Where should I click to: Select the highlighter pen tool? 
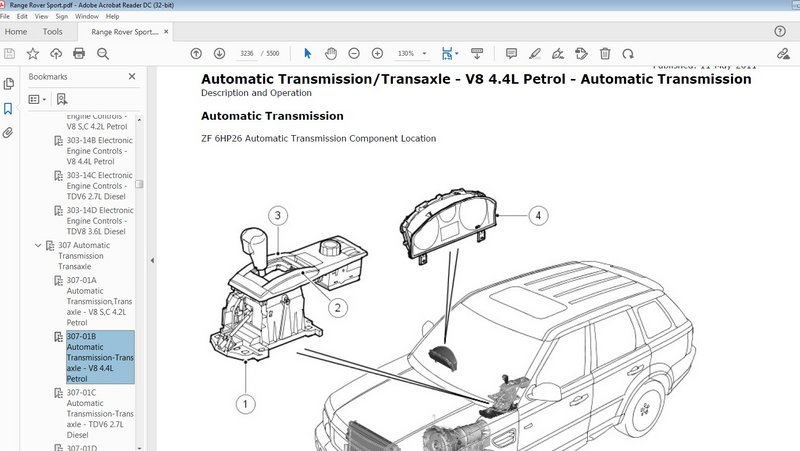click(535, 54)
